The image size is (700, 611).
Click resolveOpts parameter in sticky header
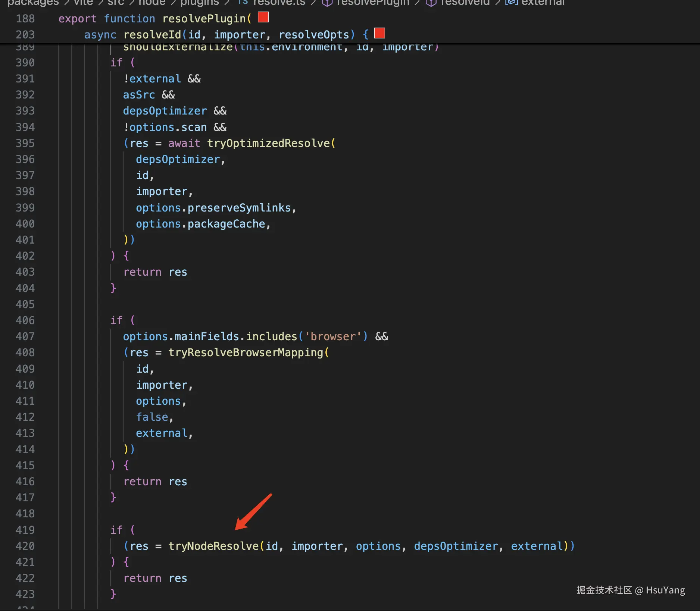(314, 35)
